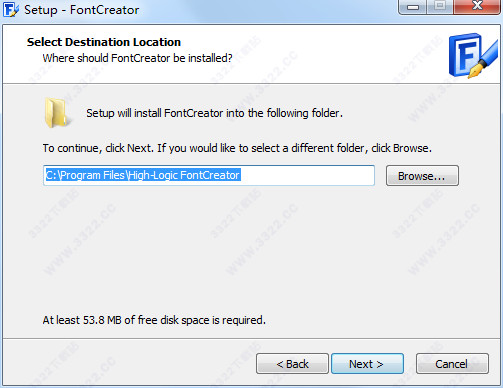Click the blank area of the destination path field
The width and height of the screenshot is (503, 388).
point(307,175)
